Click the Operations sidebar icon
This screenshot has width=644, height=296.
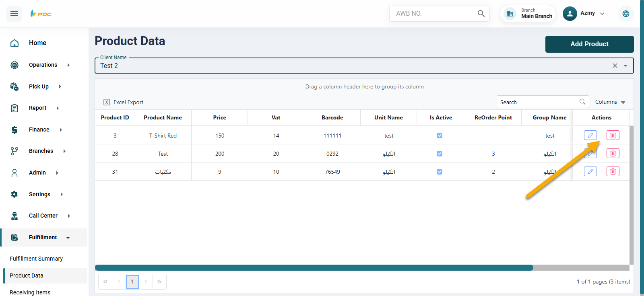tap(14, 65)
